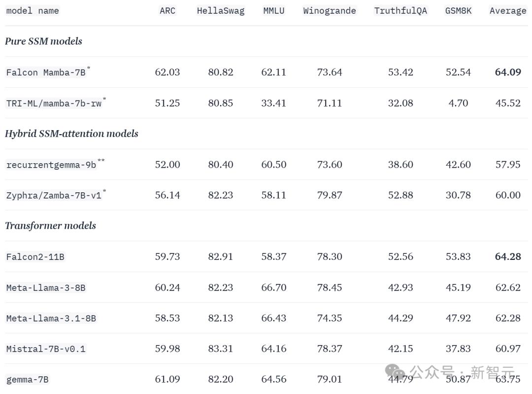The width and height of the screenshot is (532, 394).
Task: Click the Average column header
Action: point(508,11)
